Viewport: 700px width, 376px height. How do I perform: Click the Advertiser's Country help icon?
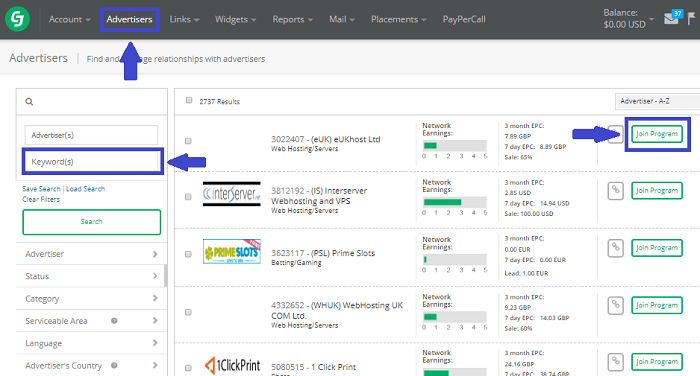pyautogui.click(x=114, y=365)
